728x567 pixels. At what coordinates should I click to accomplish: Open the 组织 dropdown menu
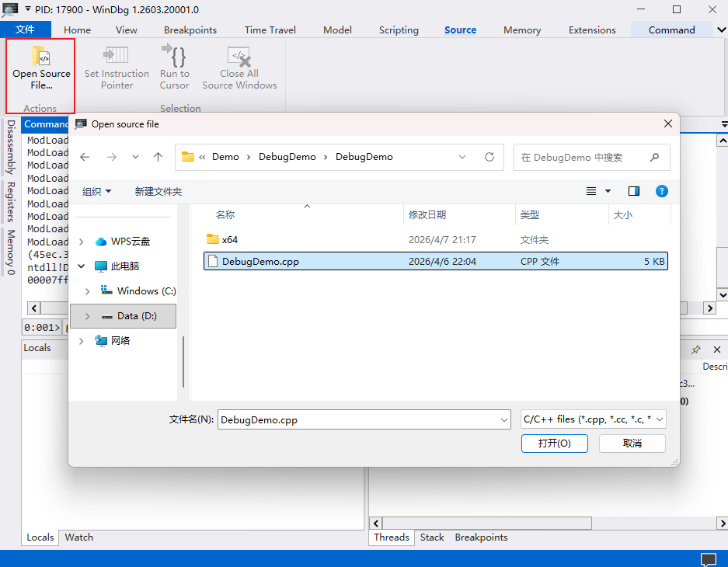pos(97,191)
